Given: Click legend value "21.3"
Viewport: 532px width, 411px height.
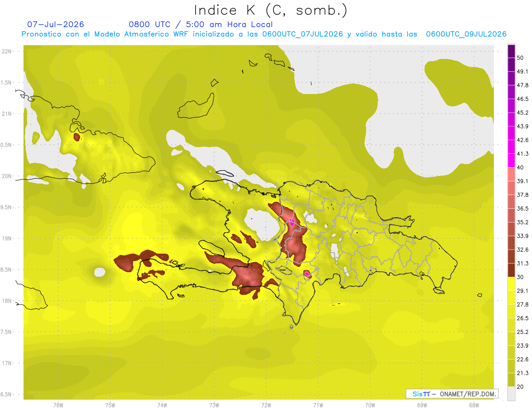Looking at the screenshot, I should 523,373.
